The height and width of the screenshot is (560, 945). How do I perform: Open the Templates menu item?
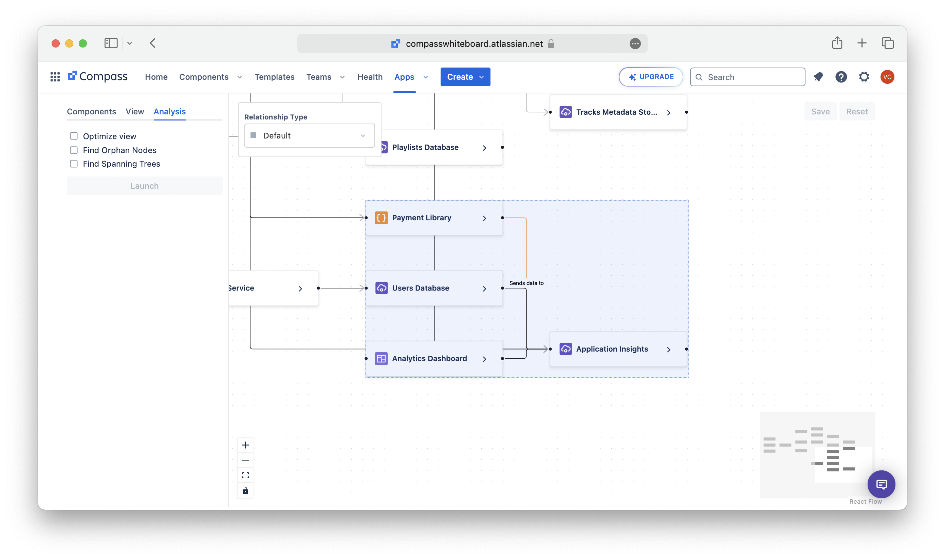(x=274, y=77)
